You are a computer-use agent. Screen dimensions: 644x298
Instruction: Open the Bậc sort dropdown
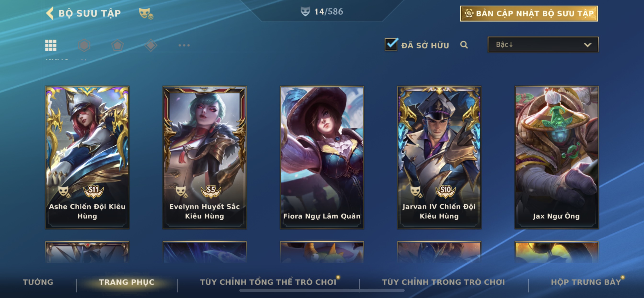543,45
